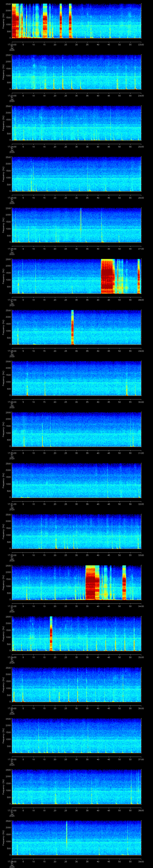Open the spectrogram panel starting at 17:29:00
The height and width of the screenshot is (868, 153).
click(76, 378)
